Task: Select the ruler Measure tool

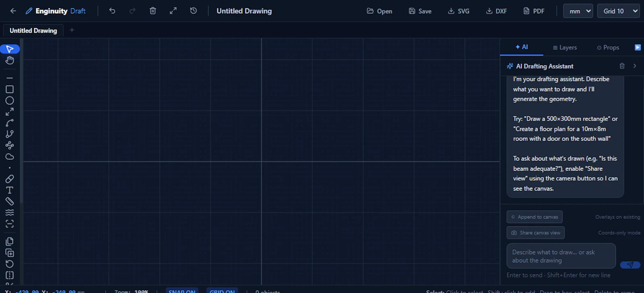Action: click(x=10, y=201)
